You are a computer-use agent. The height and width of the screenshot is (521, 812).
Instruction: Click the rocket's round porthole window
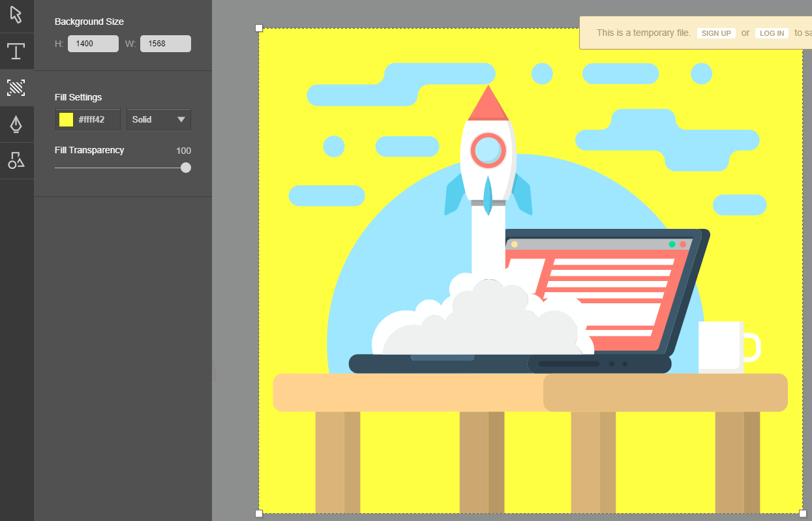coord(488,149)
